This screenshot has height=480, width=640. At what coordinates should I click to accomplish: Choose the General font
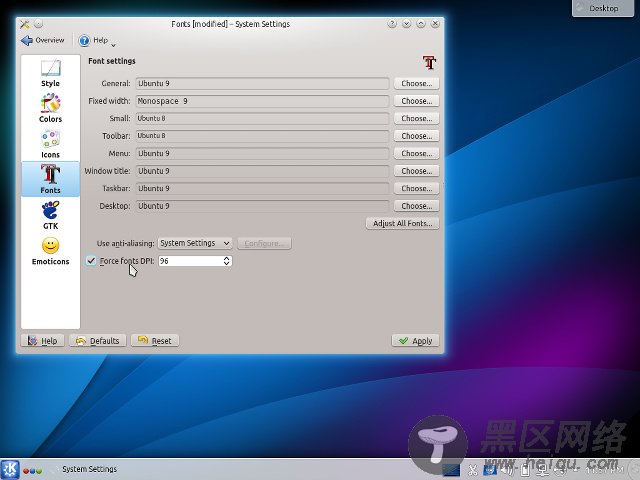pos(416,83)
